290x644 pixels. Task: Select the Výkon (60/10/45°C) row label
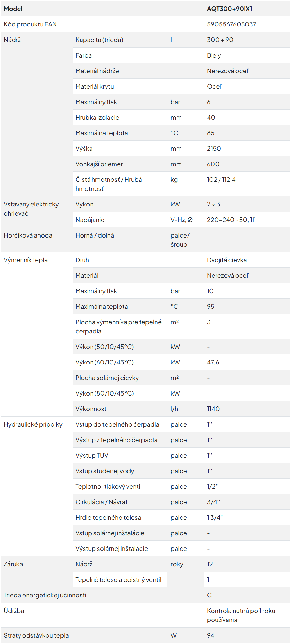105,362
